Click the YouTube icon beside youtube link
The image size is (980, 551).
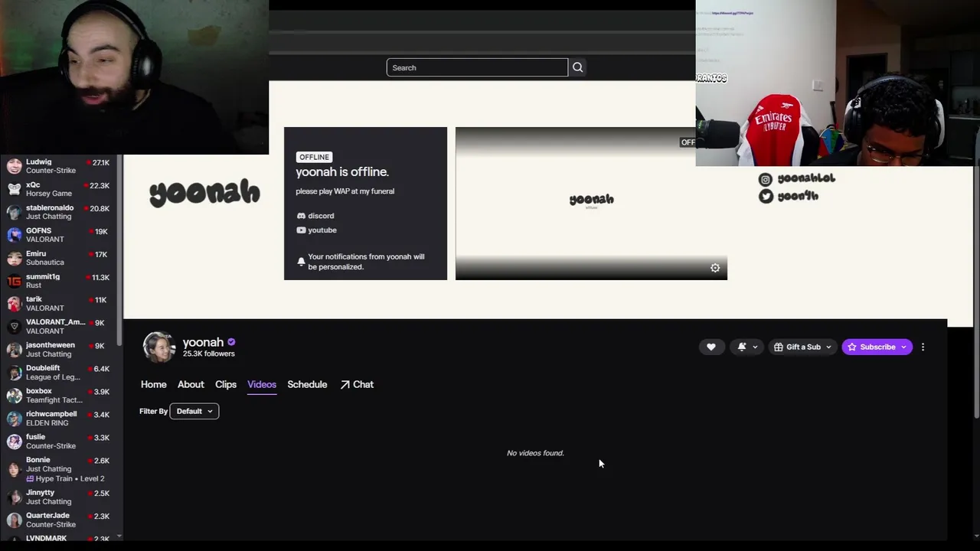[x=301, y=230]
